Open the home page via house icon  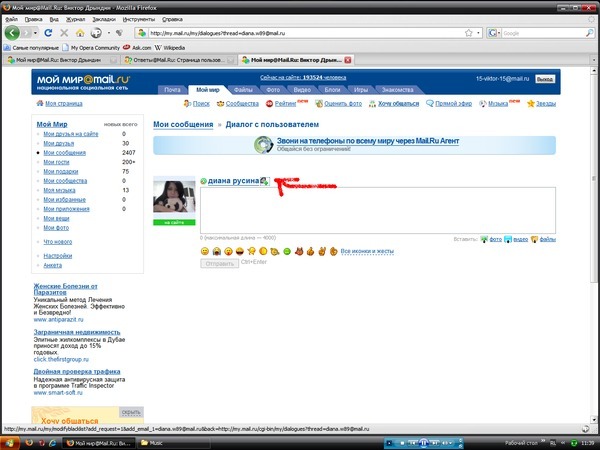coord(80,33)
